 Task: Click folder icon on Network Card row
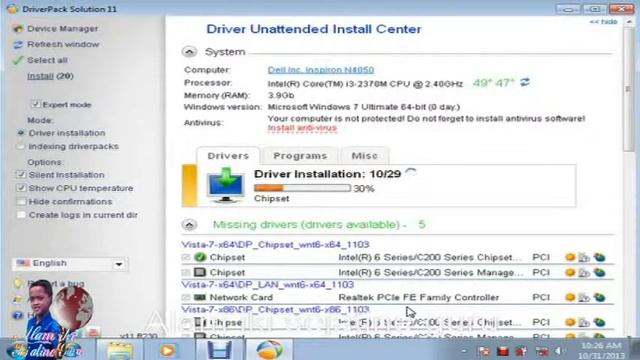pos(584,298)
